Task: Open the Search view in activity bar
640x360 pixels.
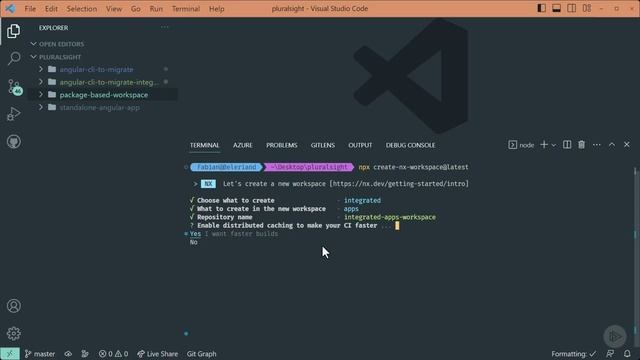Action: pyautogui.click(x=14, y=58)
